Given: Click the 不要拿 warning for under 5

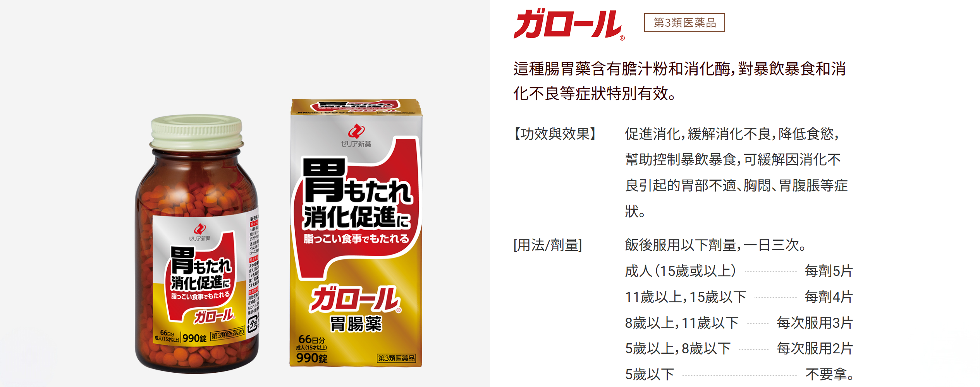Looking at the screenshot, I should coord(829,375).
